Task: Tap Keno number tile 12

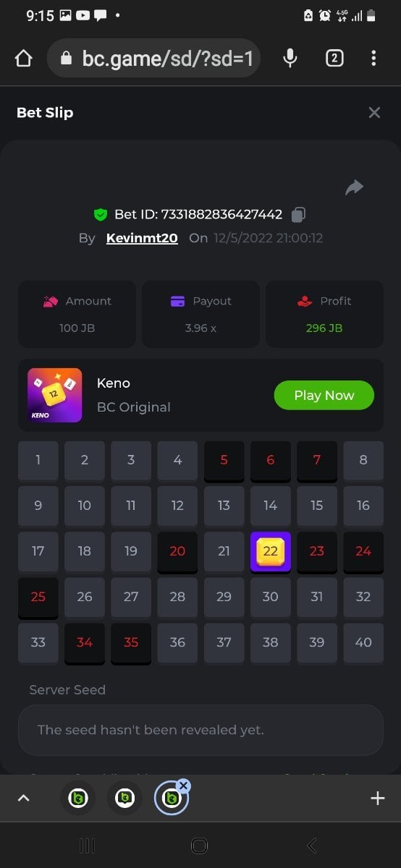Action: click(177, 506)
